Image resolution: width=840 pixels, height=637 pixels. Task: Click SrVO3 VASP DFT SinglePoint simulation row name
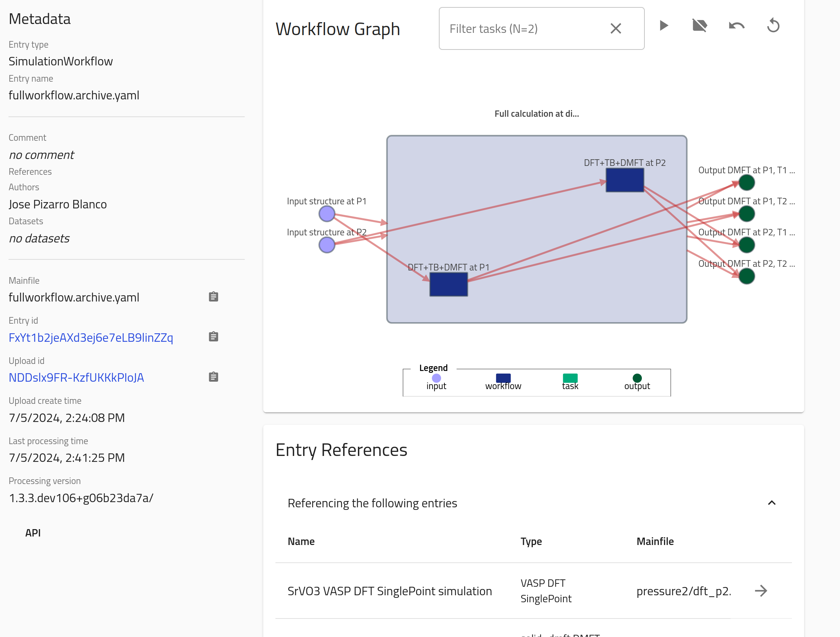pyautogui.click(x=390, y=591)
